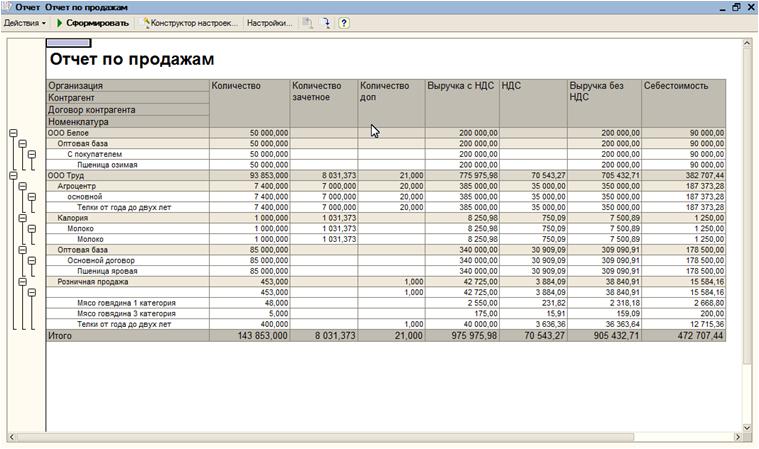The image size is (759, 449).
Task: Click the Калория row label
Action: click(73, 218)
